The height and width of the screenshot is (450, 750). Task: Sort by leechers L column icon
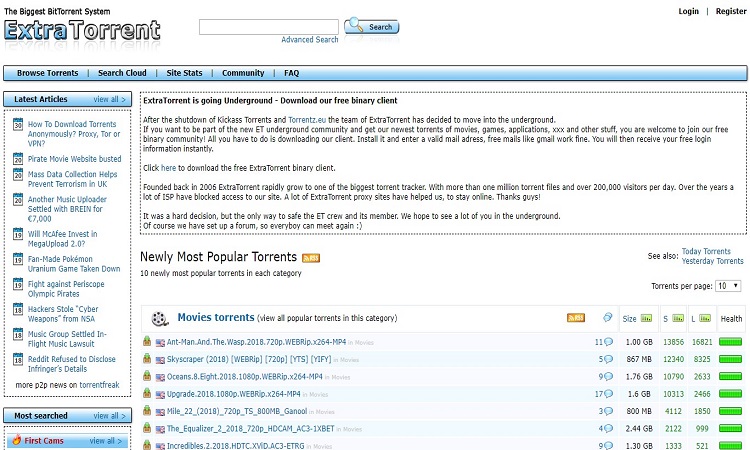[x=705, y=318]
